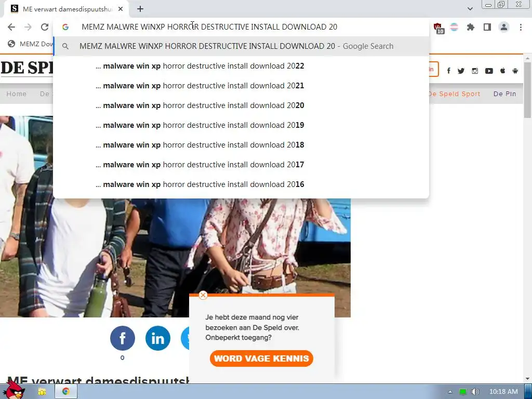Pick suggestion ending in download 2021
The image size is (532, 399).
241,86
